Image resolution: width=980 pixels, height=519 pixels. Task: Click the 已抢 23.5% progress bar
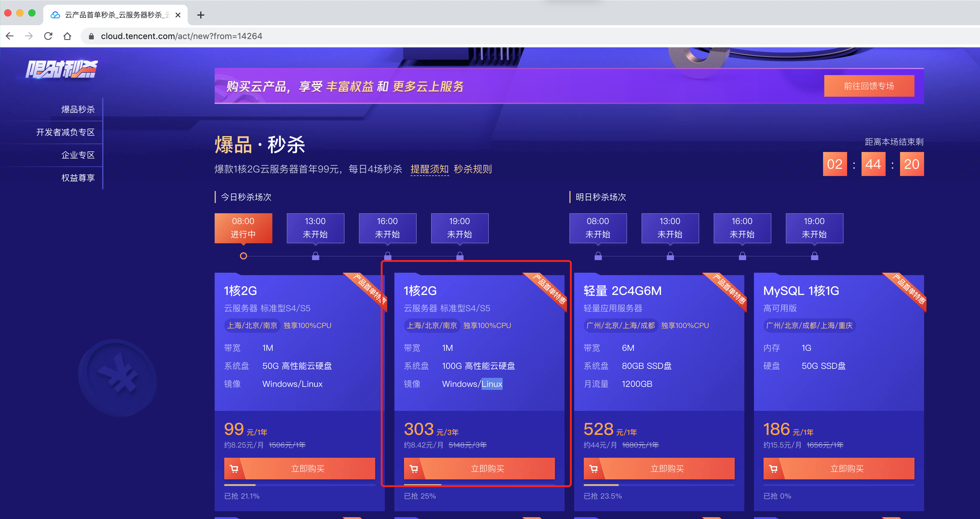tap(659, 485)
